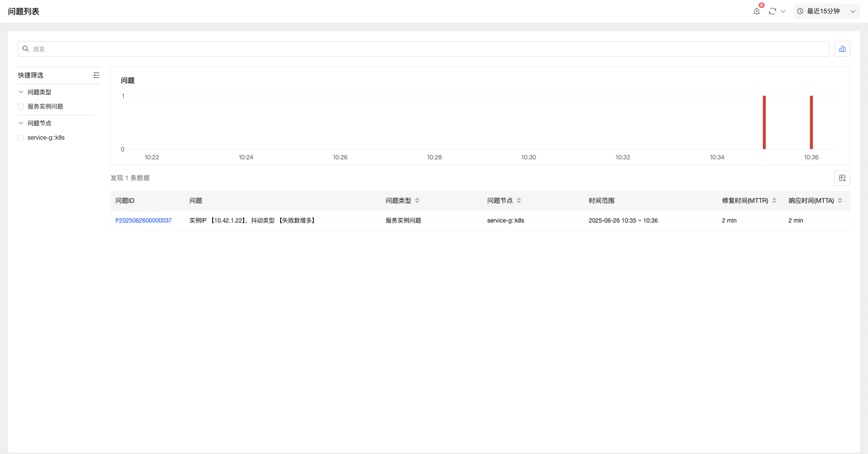Open refresh interval dropdown arrow

783,11
